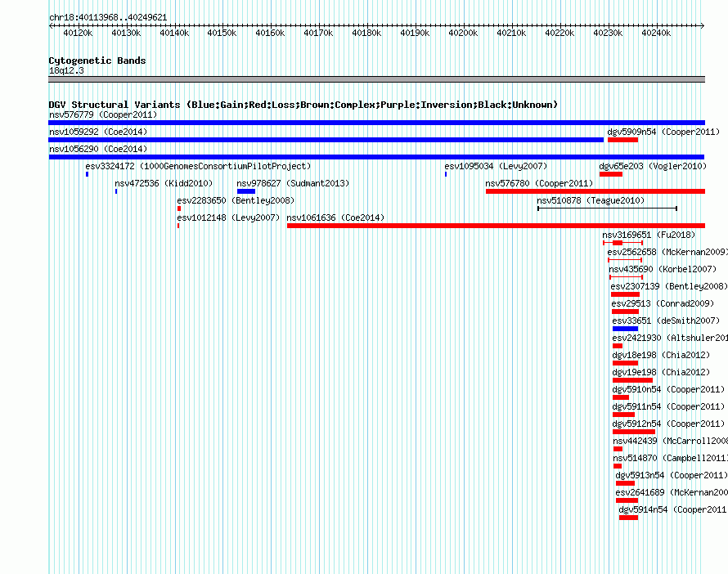Screen dimensions: 728x574
Task: Open the esv33651 (deSmith2007) label
Action: click(x=667, y=321)
